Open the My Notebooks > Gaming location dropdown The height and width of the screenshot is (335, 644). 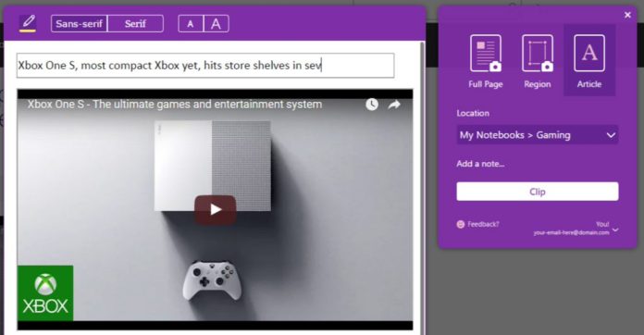point(538,135)
